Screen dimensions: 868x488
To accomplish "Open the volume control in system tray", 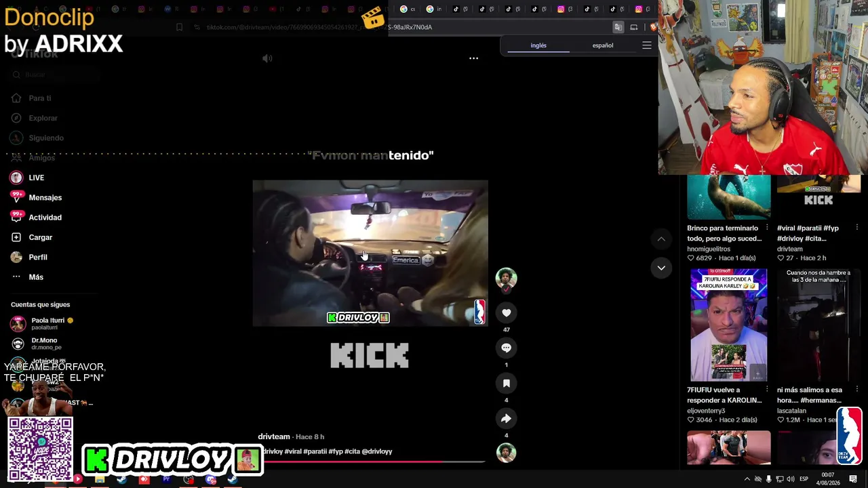I will 791,479.
